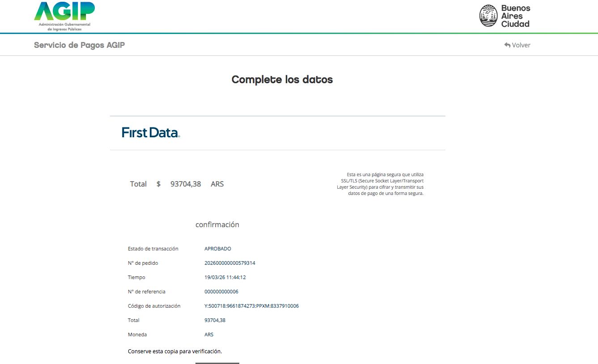The image size is (598, 364).
Task: Click the total amount 93704,38 near the top
Action: click(186, 184)
